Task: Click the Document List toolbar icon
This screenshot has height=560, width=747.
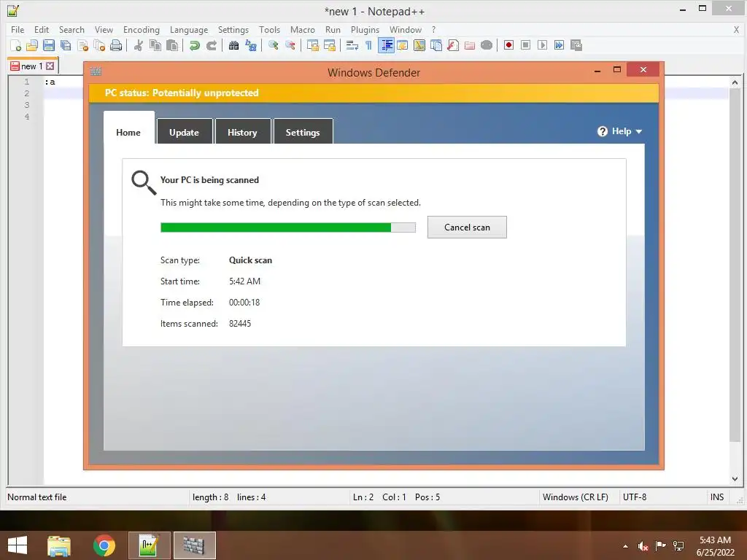Action: point(436,45)
